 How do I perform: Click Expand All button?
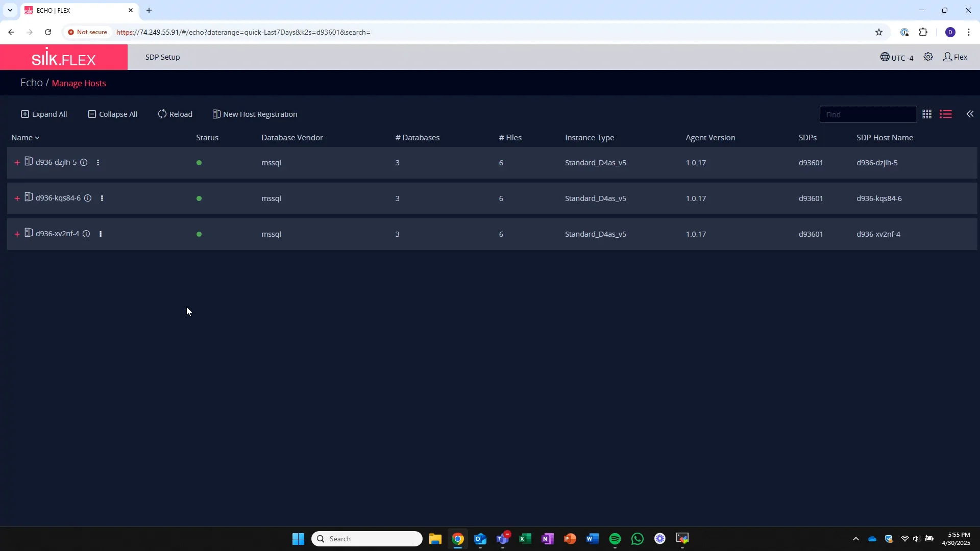coord(44,114)
